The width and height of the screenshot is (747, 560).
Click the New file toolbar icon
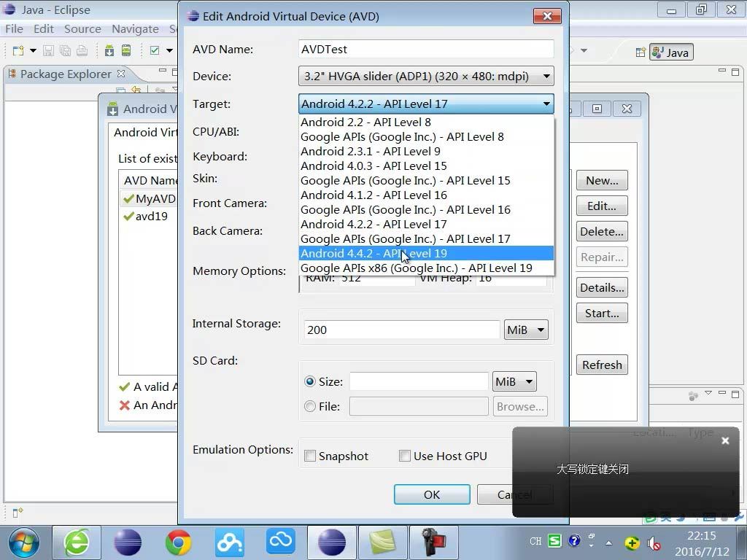(18, 50)
